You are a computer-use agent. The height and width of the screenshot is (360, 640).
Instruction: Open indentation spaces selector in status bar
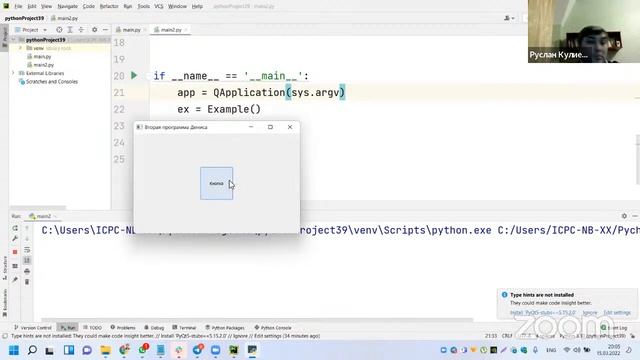(x=546, y=336)
